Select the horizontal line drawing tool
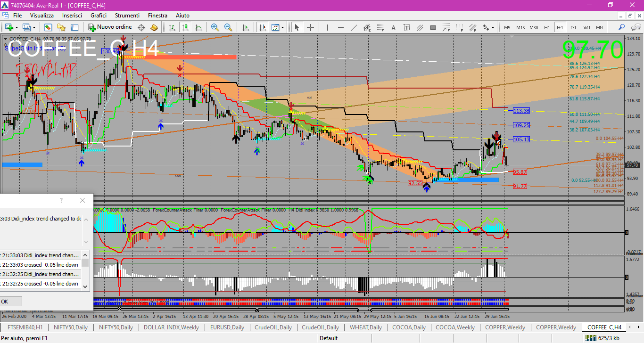Viewport: 644px width, 343px height. pyautogui.click(x=341, y=27)
